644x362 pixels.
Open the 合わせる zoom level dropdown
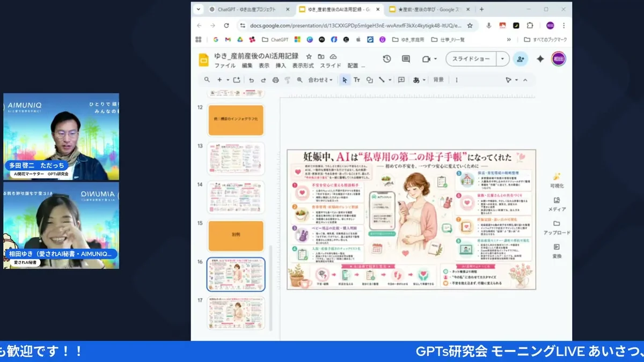320,80
